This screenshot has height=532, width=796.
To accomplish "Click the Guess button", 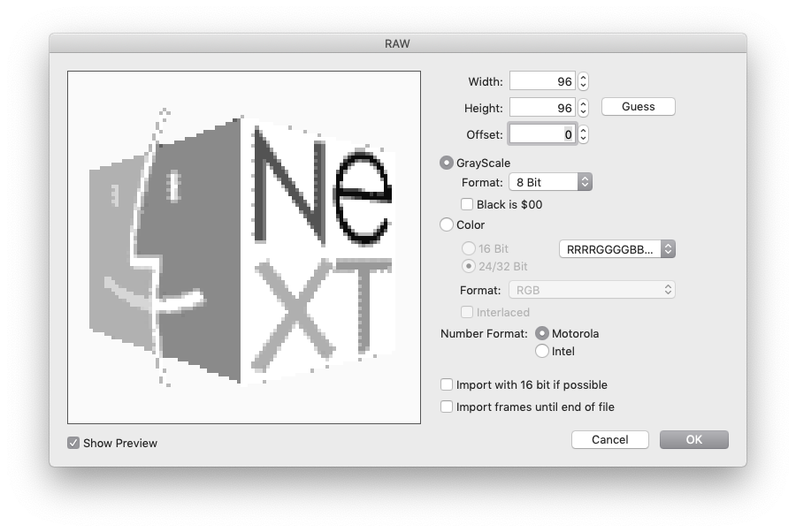I will [x=638, y=107].
